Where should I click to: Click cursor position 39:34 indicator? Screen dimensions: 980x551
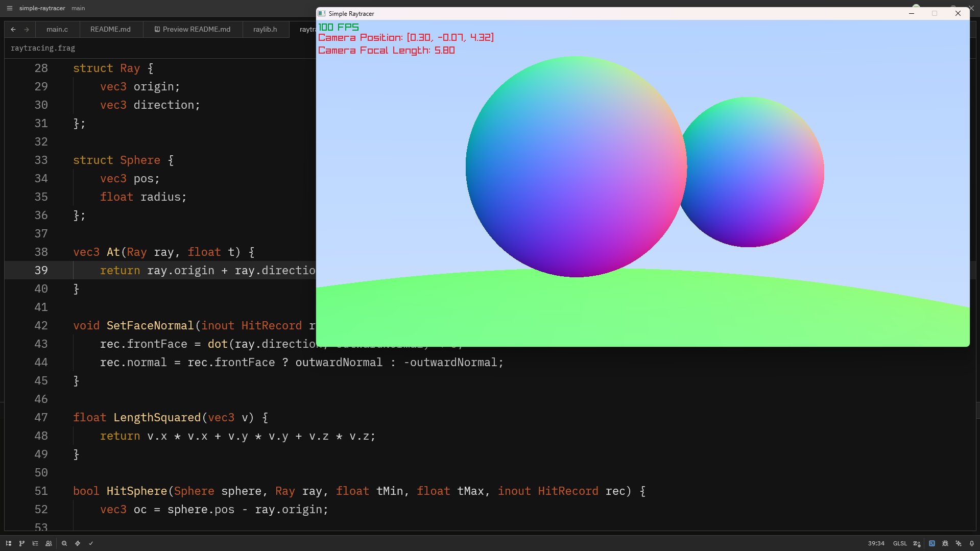pos(876,543)
